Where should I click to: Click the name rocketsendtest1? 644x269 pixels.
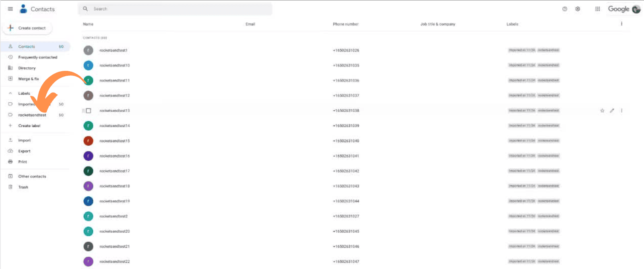click(x=114, y=50)
